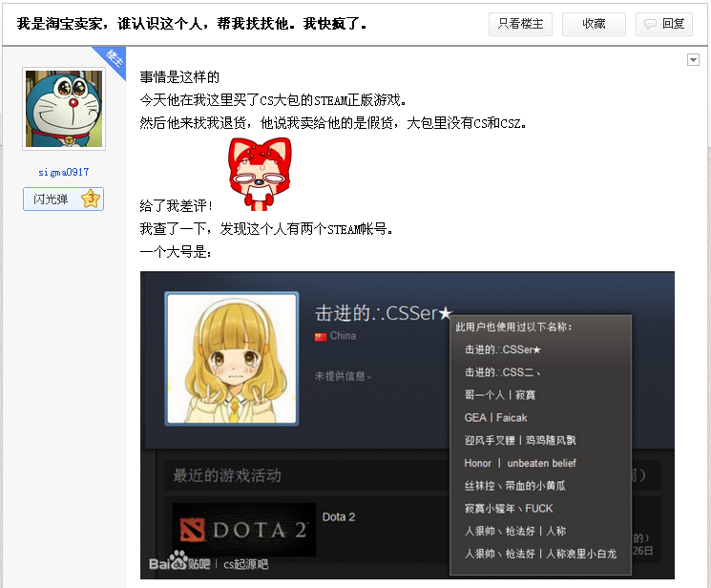Click the text line 事情是这样的

click(179, 77)
